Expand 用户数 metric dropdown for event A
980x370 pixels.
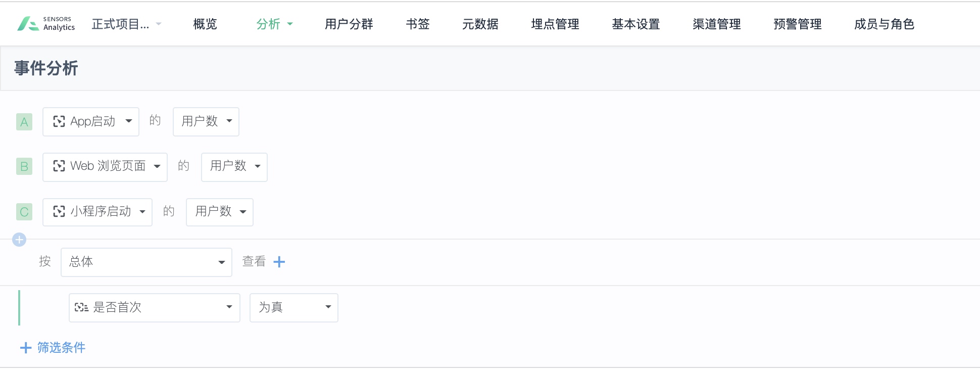click(x=206, y=122)
